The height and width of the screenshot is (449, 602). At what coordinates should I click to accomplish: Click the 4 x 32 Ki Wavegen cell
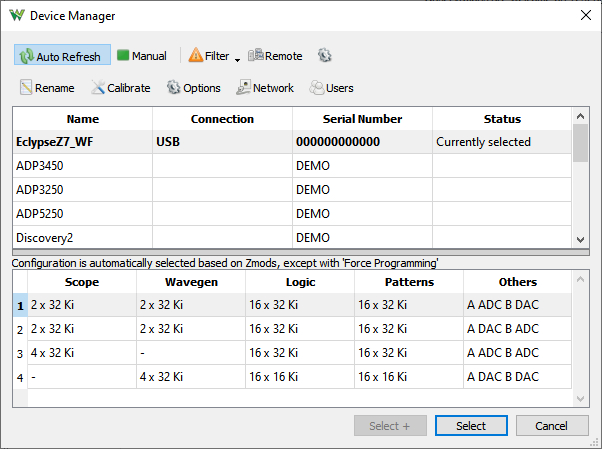(x=191, y=377)
